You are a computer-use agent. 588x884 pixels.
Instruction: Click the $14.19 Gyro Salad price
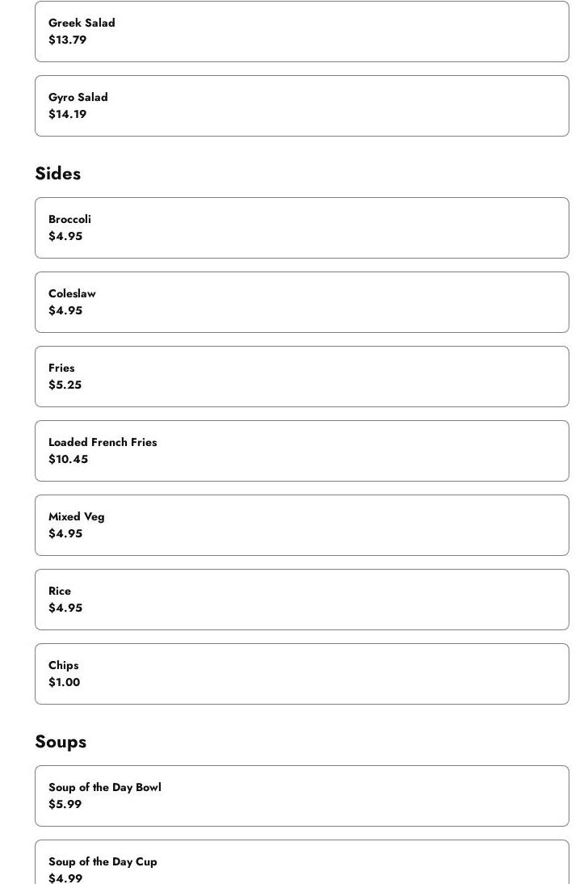[x=67, y=114]
